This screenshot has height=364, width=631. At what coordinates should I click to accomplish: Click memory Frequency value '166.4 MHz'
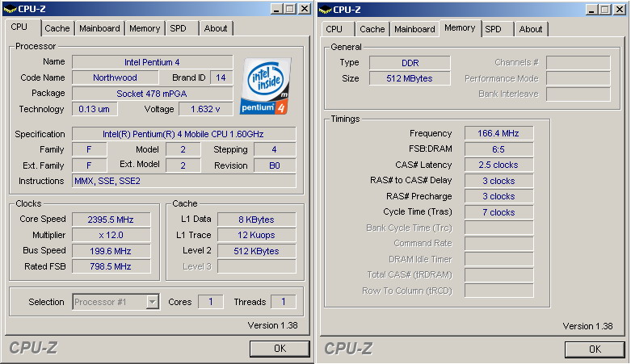(498, 133)
